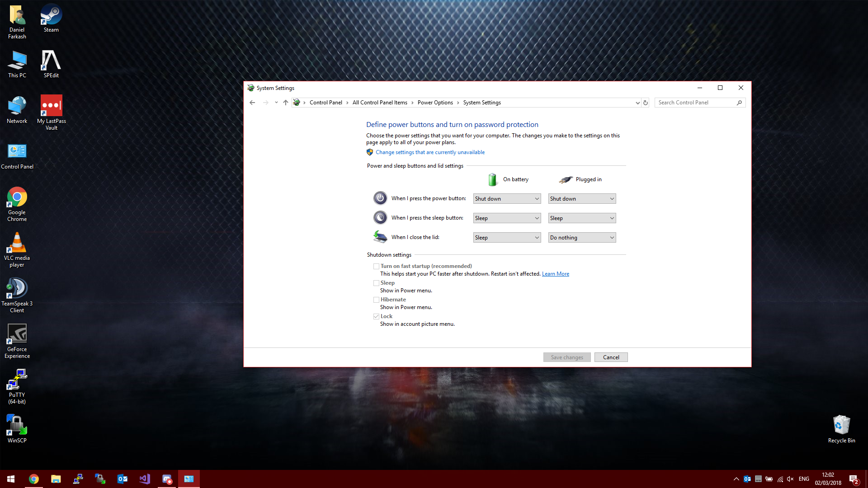Go up one level with the up arrow
The height and width of the screenshot is (488, 868).
[x=285, y=103]
